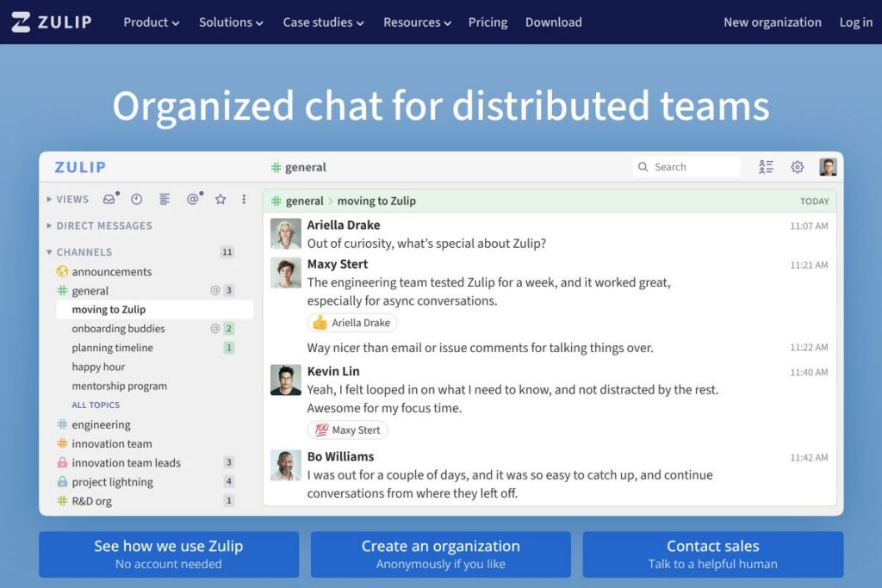The image size is (882, 588).
Task: Click the views more options dots
Action: click(244, 199)
